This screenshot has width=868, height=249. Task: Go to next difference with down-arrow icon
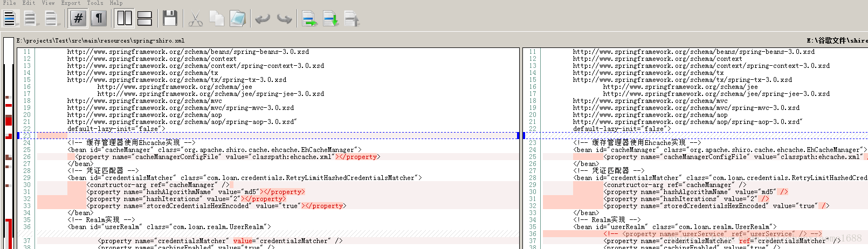point(330,19)
